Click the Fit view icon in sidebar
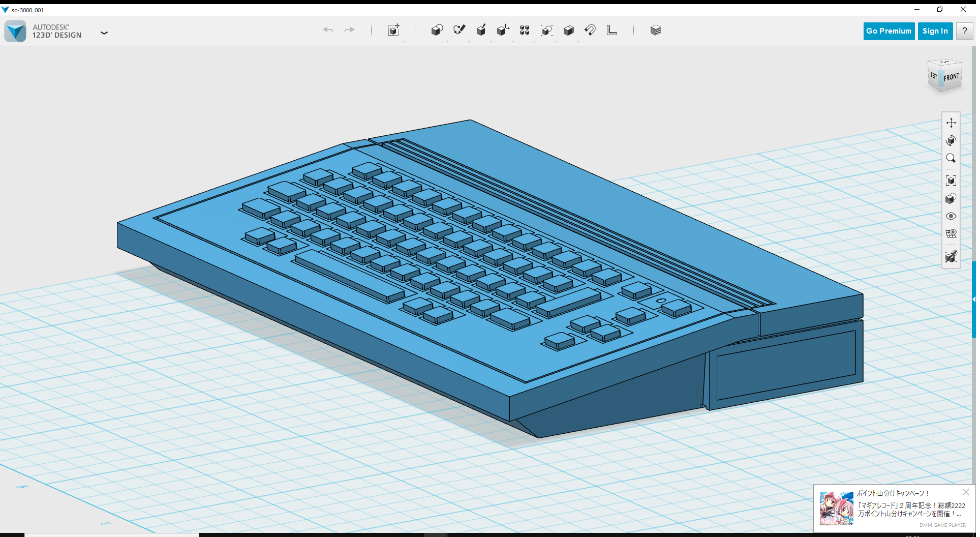 point(951,181)
